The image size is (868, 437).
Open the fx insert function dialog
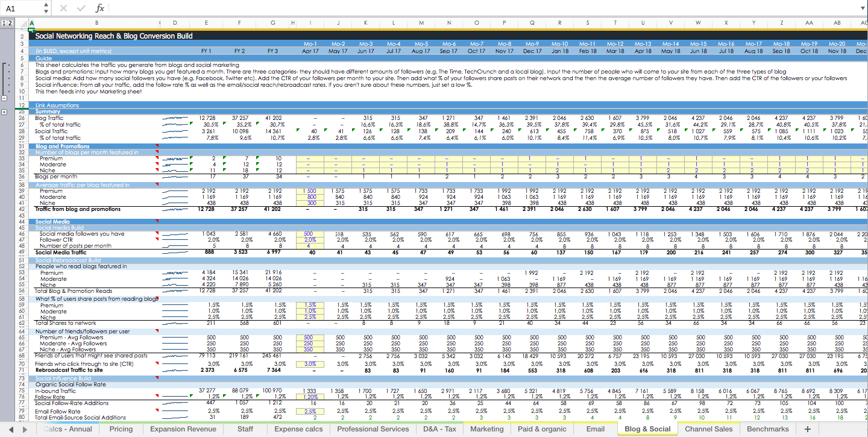pyautogui.click(x=100, y=8)
